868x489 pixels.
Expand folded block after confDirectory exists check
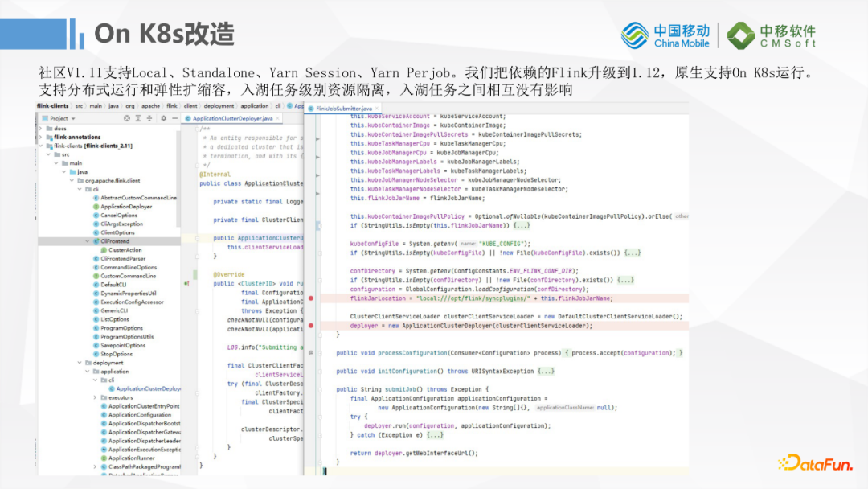click(625, 280)
